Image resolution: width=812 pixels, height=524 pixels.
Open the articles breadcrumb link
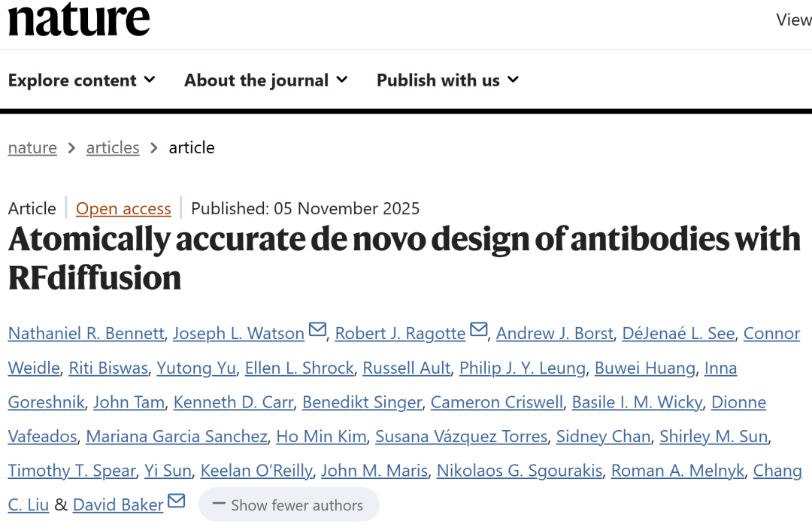click(113, 148)
